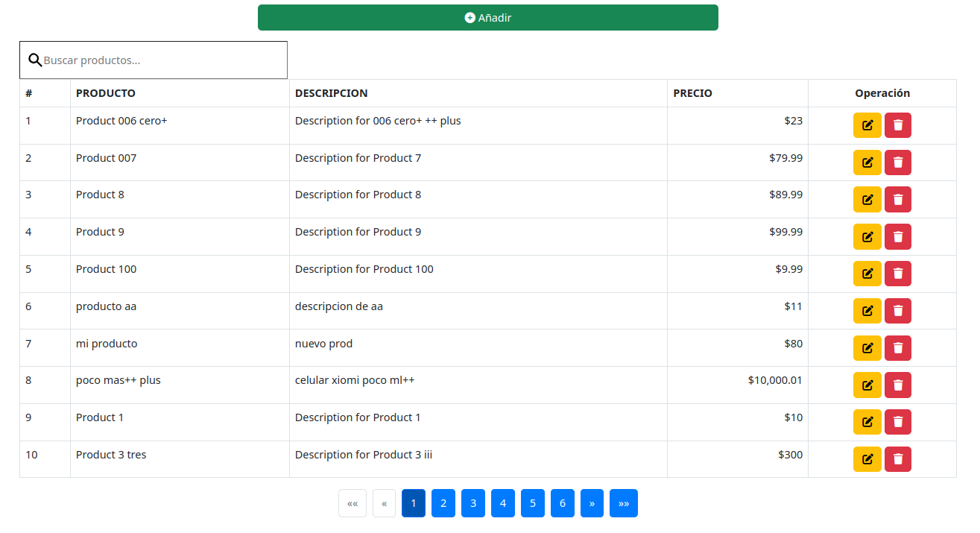Edit the Product 006 cero+ row
The height and width of the screenshot is (533, 980).
point(867,125)
